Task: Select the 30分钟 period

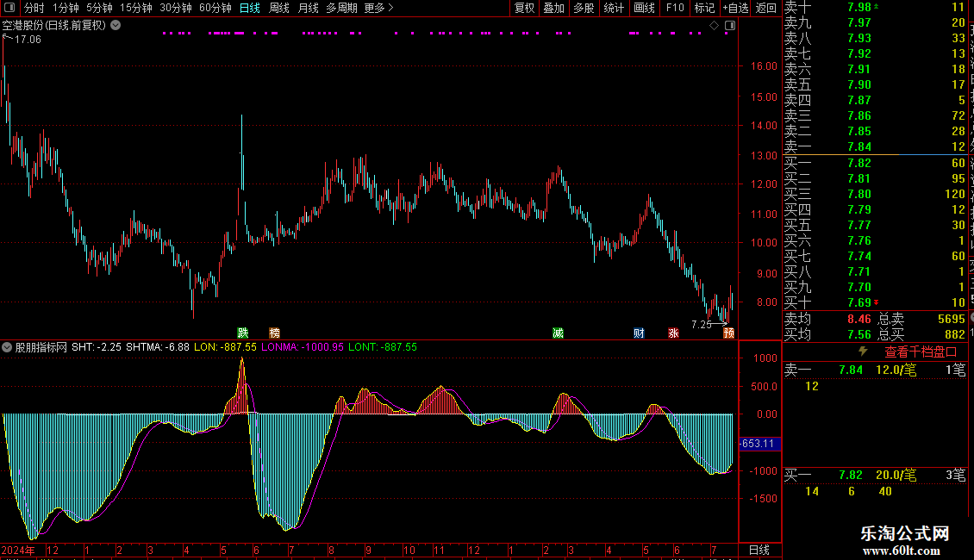Action: pyautogui.click(x=176, y=8)
